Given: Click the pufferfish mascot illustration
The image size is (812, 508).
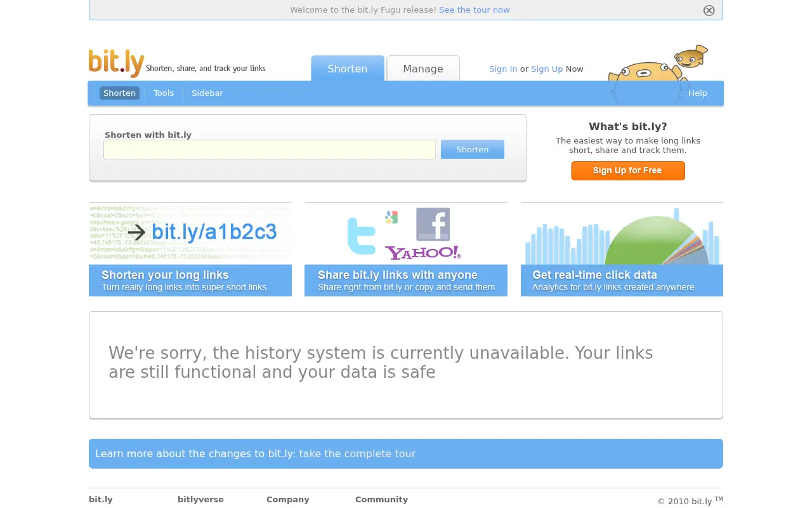Looking at the screenshot, I should 658,73.
